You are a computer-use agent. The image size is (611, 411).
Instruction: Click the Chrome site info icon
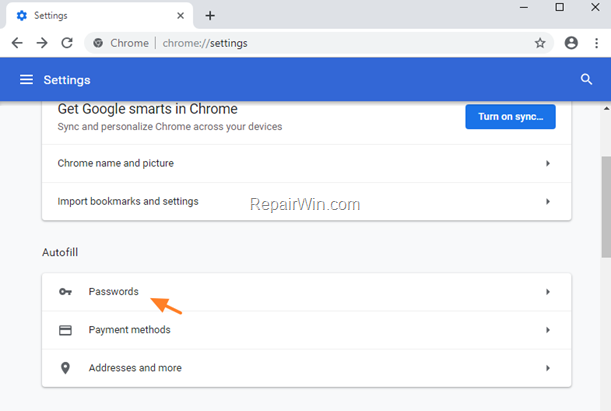tap(98, 43)
